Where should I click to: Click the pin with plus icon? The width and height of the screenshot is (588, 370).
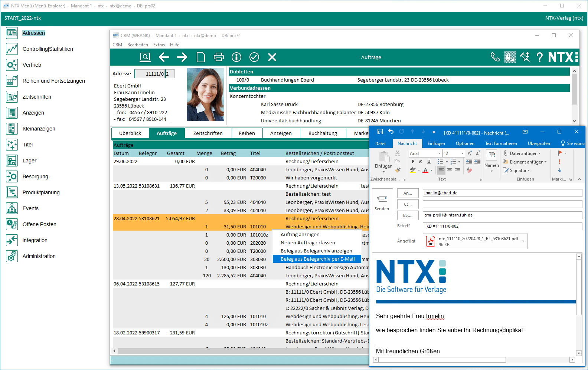(x=525, y=57)
